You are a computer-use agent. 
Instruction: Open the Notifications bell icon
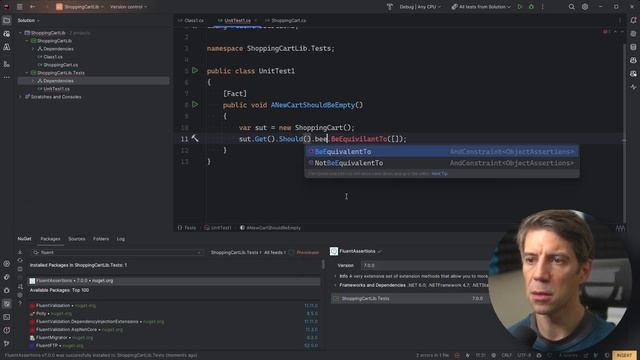tap(633, 20)
